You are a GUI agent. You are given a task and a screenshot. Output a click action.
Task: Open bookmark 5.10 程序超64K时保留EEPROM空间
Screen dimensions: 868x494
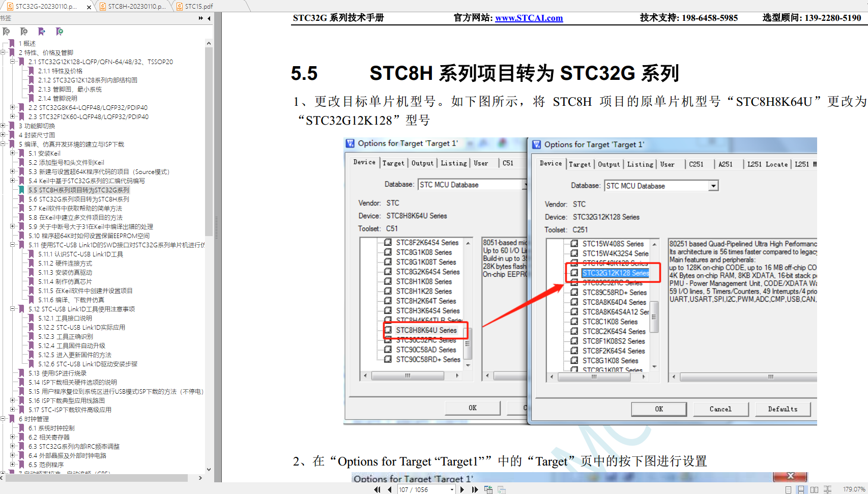[x=89, y=236]
